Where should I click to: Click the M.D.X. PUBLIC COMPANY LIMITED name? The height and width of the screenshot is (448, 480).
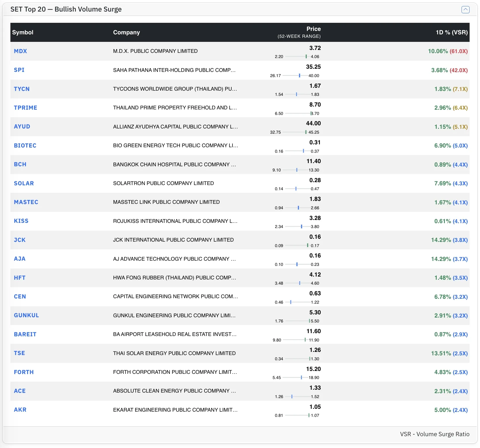155,51
